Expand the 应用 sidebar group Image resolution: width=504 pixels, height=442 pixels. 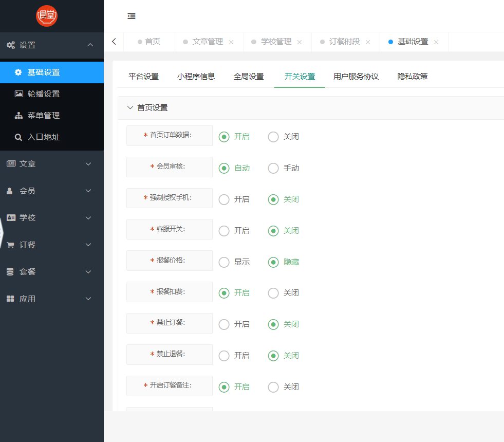click(x=88, y=299)
